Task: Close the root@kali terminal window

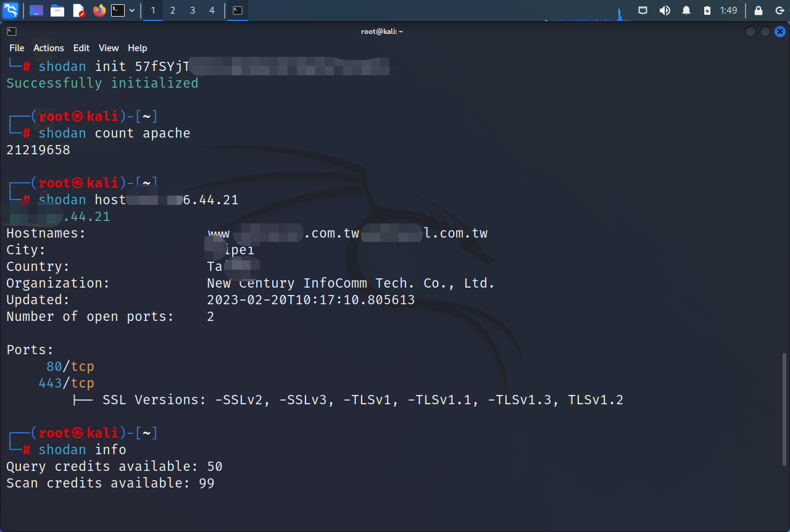Action: coord(780,31)
